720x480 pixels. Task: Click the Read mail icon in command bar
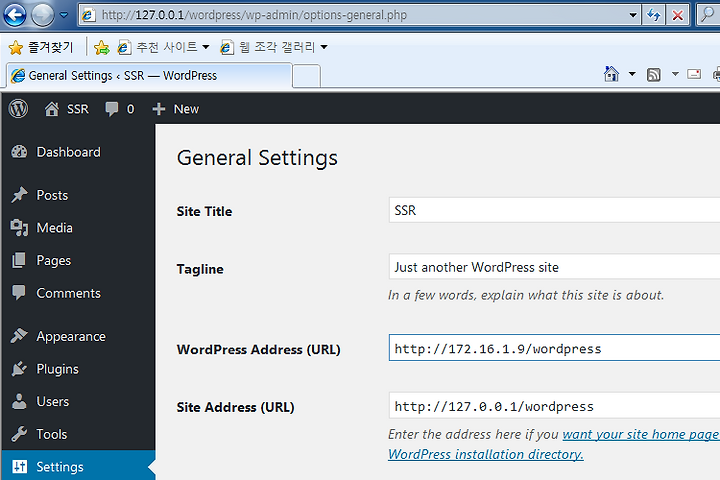tap(694, 74)
